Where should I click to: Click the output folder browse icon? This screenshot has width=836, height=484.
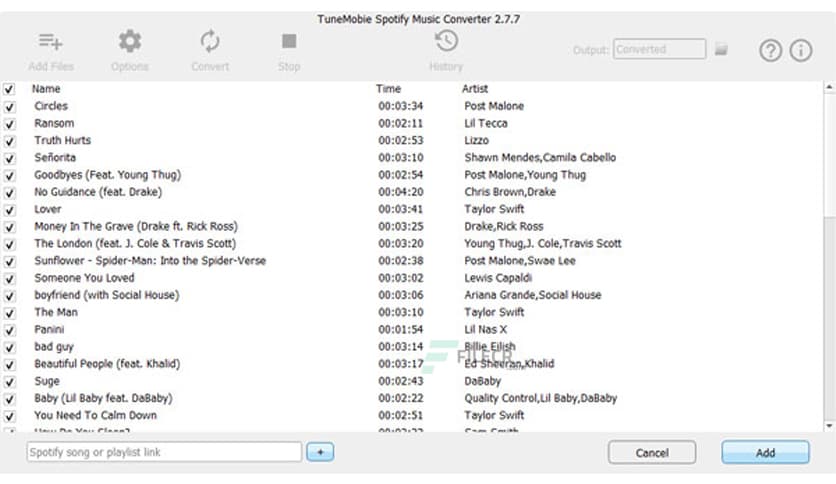pyautogui.click(x=721, y=50)
